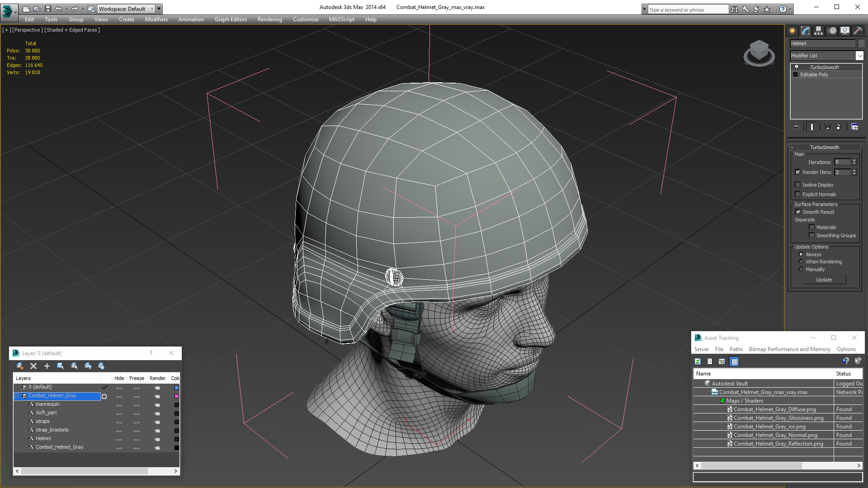Image resolution: width=868 pixels, height=488 pixels.
Task: Click the object color swatch next to Helmet name
Action: click(x=861, y=43)
